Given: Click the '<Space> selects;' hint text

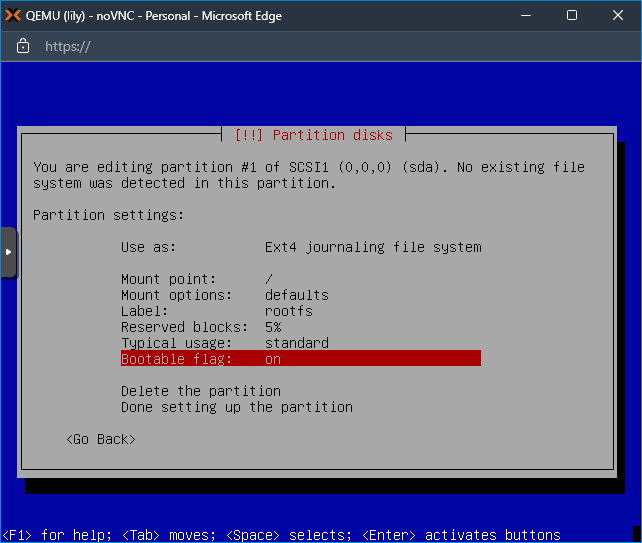Looking at the screenshot, I should click(x=289, y=535).
